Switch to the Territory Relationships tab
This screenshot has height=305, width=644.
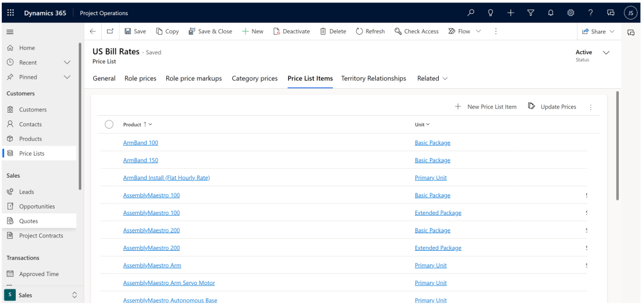373,79
